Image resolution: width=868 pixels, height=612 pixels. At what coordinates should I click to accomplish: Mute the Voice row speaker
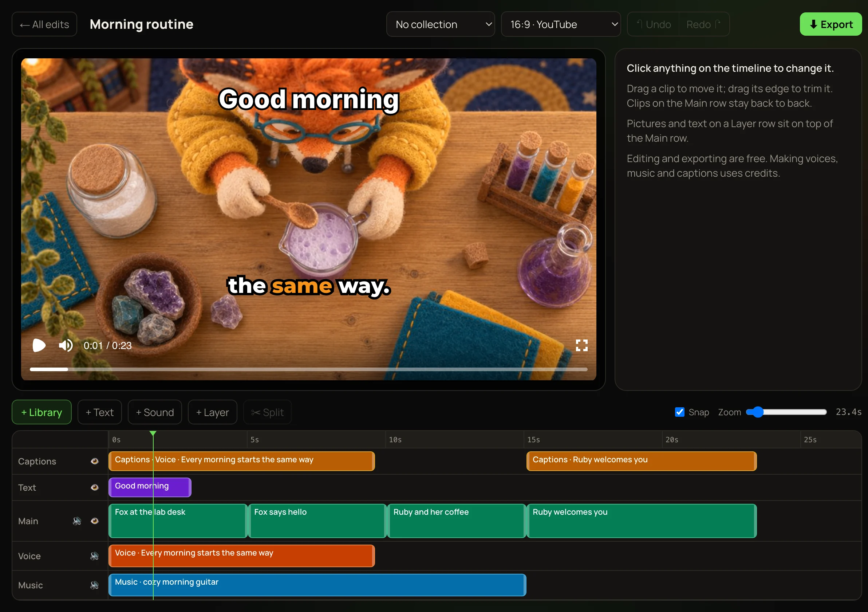point(95,556)
